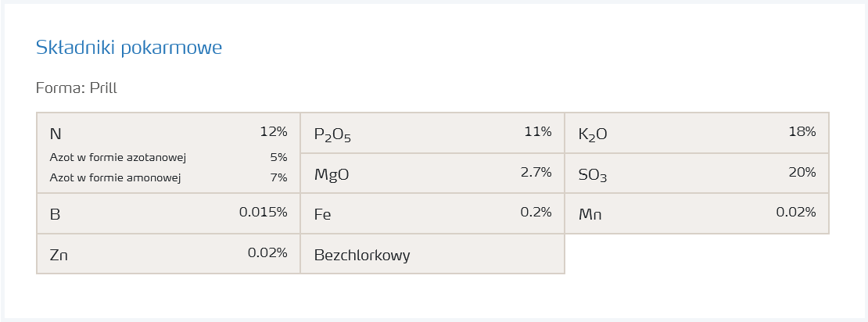Select the MgO cell label
The image size is (868, 322).
[332, 174]
